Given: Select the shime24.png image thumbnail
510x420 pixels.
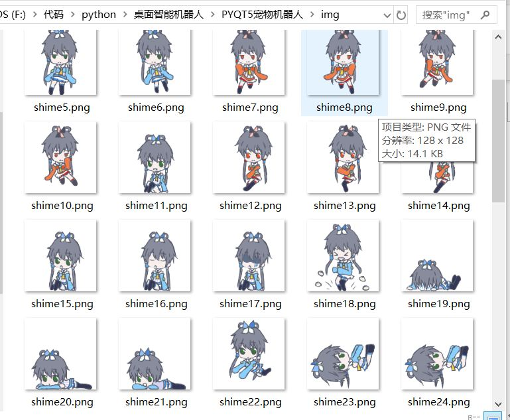Looking at the screenshot, I should (437, 354).
